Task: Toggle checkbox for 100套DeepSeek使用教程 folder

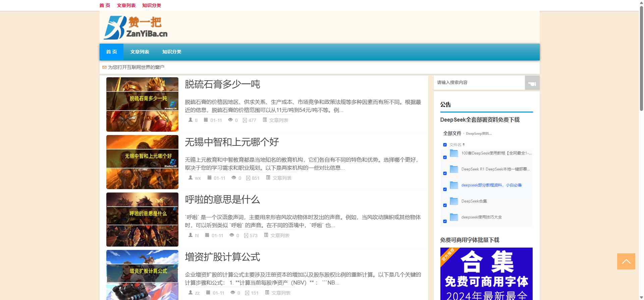Action: click(x=445, y=157)
